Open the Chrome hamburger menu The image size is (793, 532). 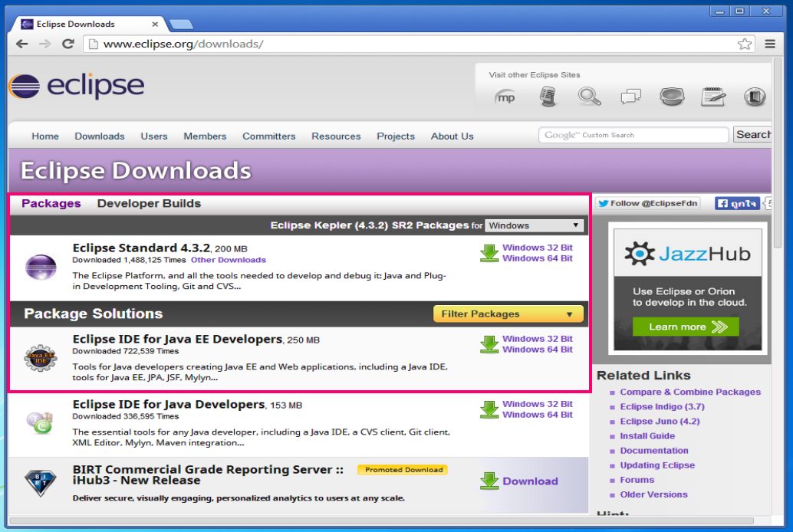pos(770,44)
